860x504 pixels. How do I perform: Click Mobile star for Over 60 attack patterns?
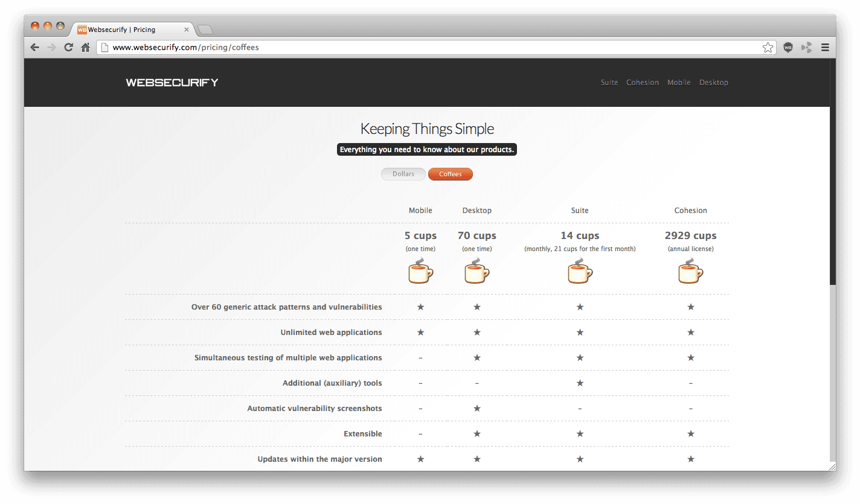420,307
